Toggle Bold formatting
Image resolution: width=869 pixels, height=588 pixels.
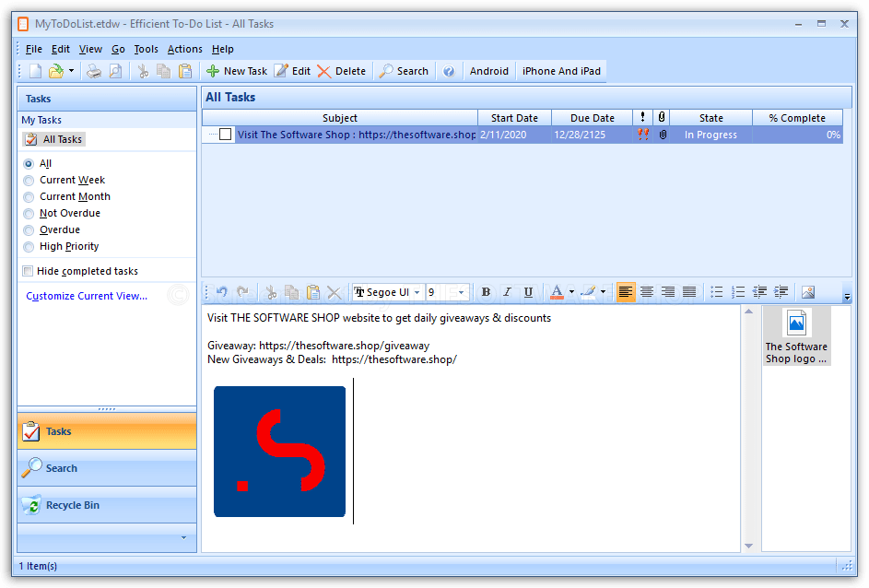click(486, 292)
